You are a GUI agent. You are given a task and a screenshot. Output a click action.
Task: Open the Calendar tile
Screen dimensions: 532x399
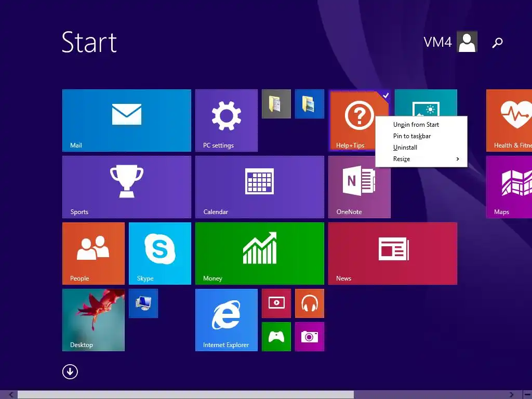260,187
